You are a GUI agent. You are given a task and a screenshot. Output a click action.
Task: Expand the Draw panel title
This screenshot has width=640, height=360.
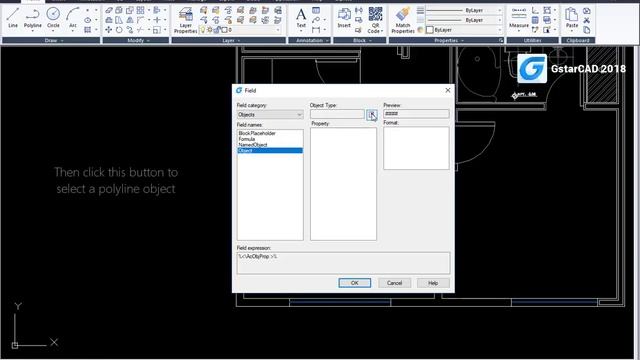coord(51,40)
